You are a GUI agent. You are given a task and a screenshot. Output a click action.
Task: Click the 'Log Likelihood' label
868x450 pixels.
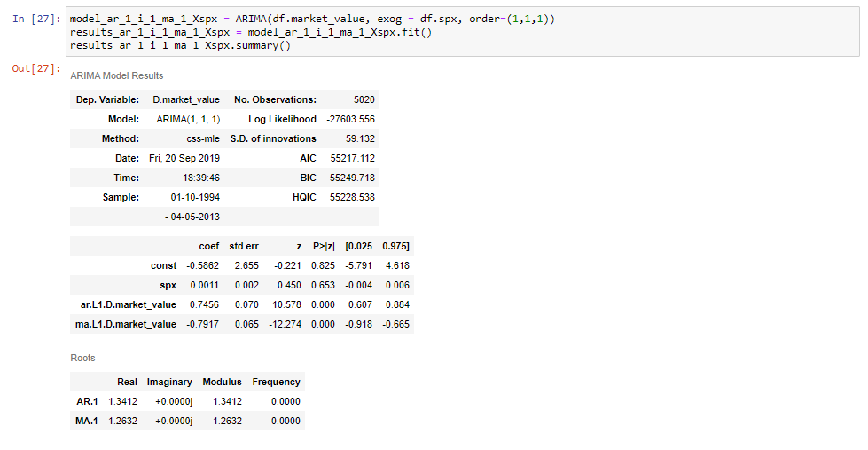click(x=282, y=119)
